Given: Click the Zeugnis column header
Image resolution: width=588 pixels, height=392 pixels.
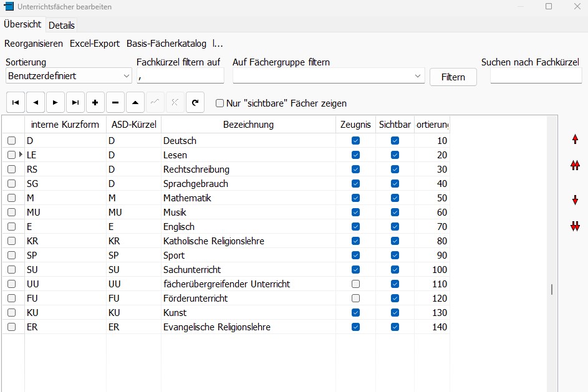Looking at the screenshot, I should pyautogui.click(x=355, y=125).
